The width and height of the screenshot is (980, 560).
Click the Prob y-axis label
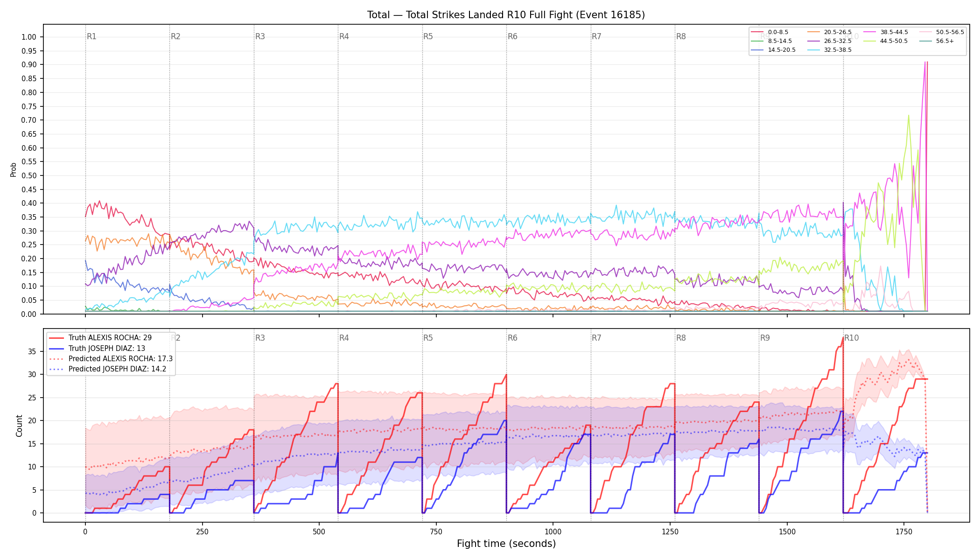coord(14,169)
